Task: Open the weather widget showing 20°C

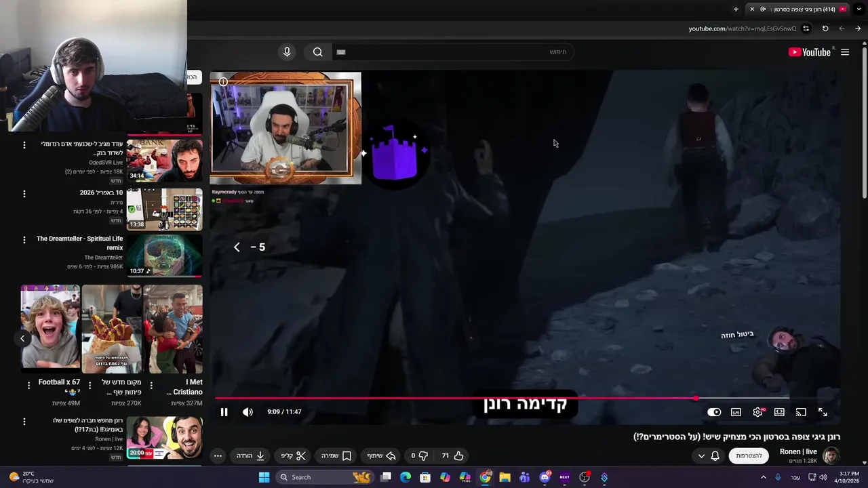Action: tap(31, 477)
